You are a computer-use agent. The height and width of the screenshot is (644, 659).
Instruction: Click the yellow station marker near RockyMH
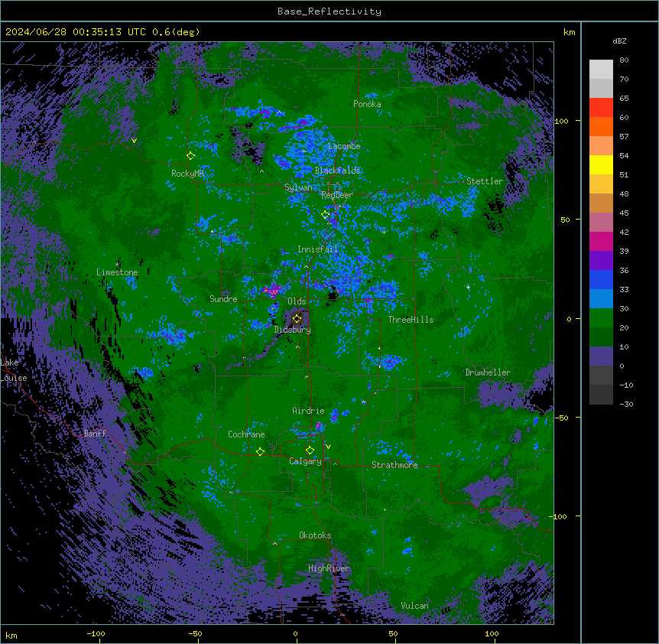[x=190, y=156]
